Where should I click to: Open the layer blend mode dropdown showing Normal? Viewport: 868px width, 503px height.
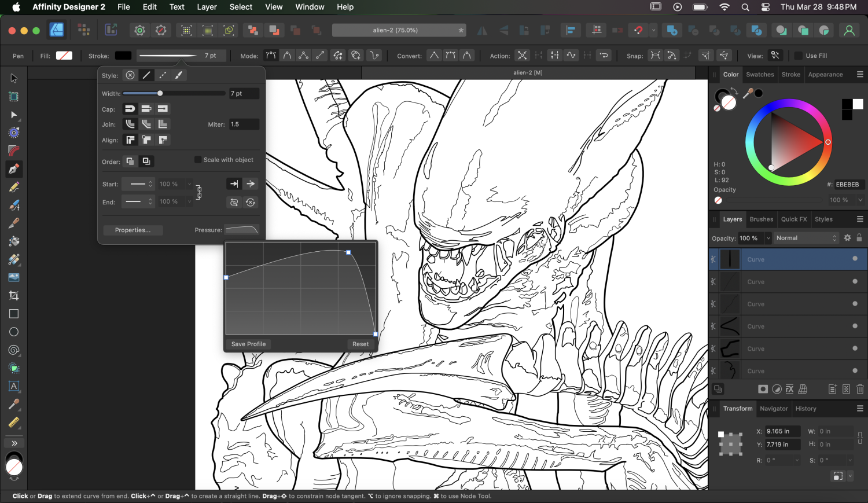click(x=806, y=238)
